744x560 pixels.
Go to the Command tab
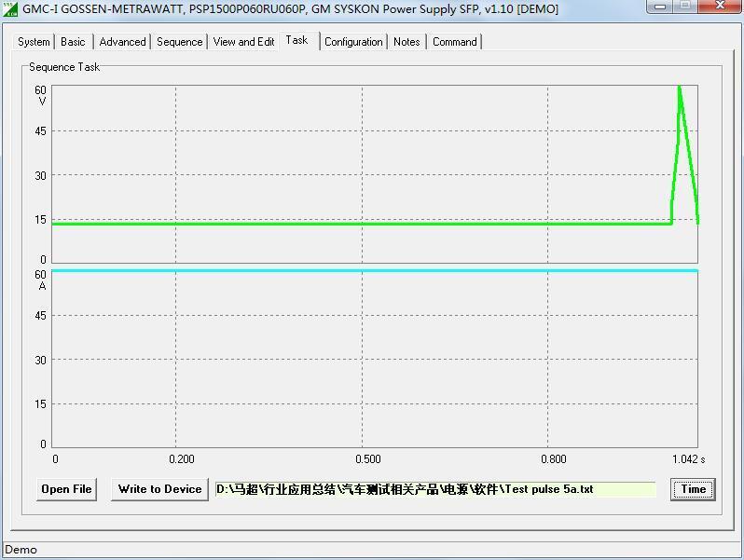point(454,42)
